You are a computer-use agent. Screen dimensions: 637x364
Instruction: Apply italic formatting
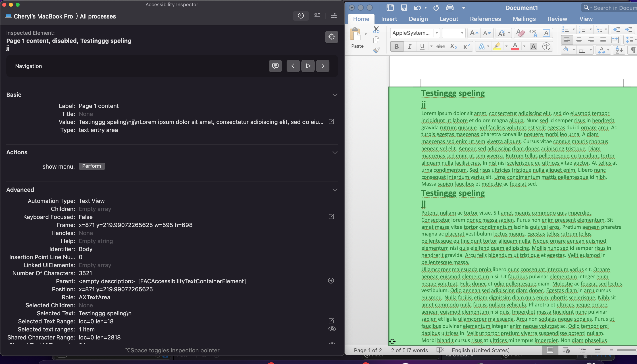[x=409, y=46]
